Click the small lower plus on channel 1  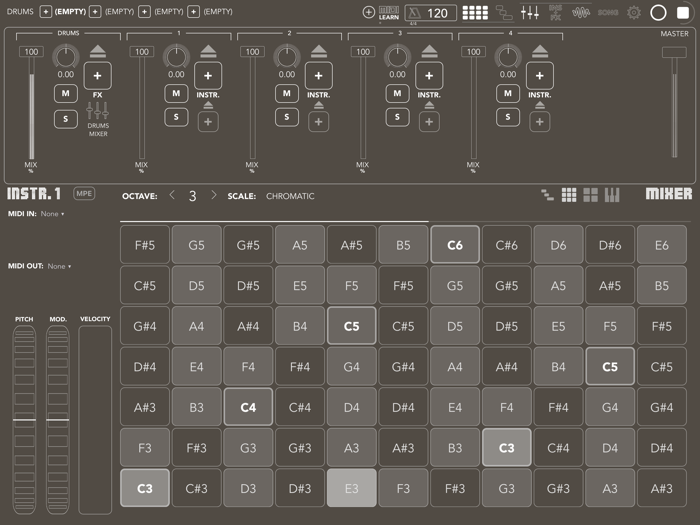point(208,122)
